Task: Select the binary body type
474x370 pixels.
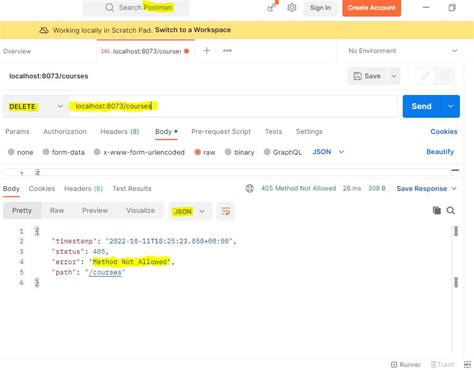Action: coord(239,152)
